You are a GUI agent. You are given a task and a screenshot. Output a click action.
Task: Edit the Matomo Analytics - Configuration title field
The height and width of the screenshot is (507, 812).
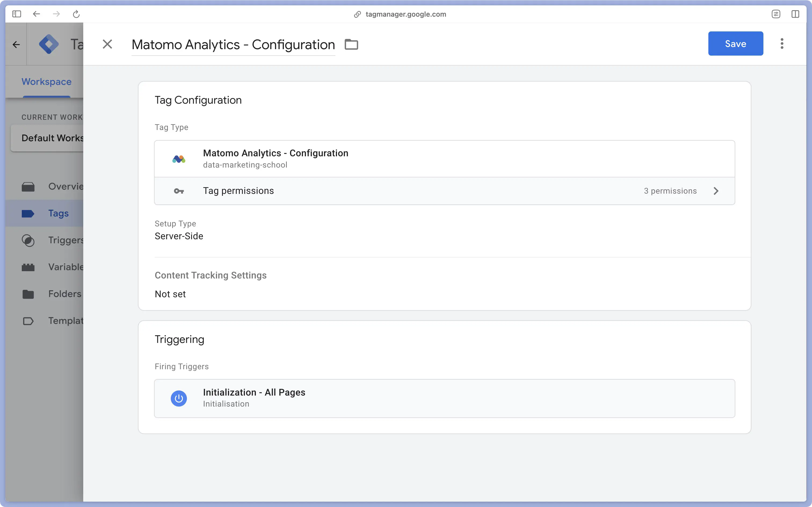[x=233, y=45]
